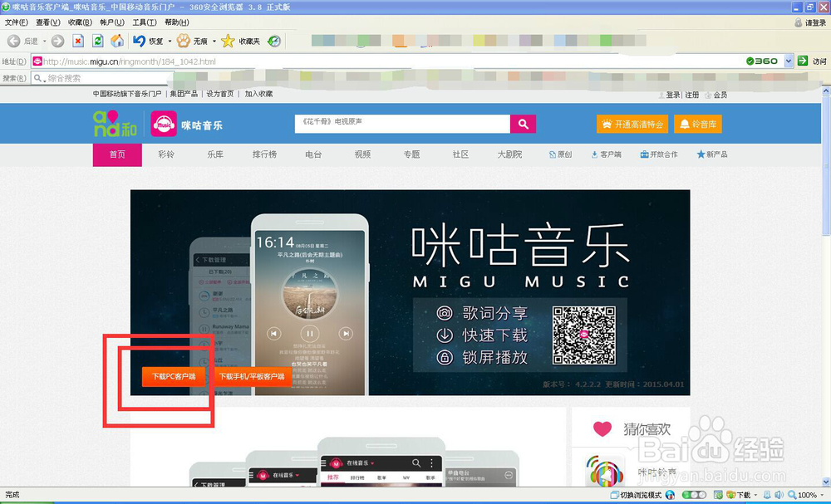The image size is (831, 504).
Task: Click the green 和 logo
Action: 115,124
